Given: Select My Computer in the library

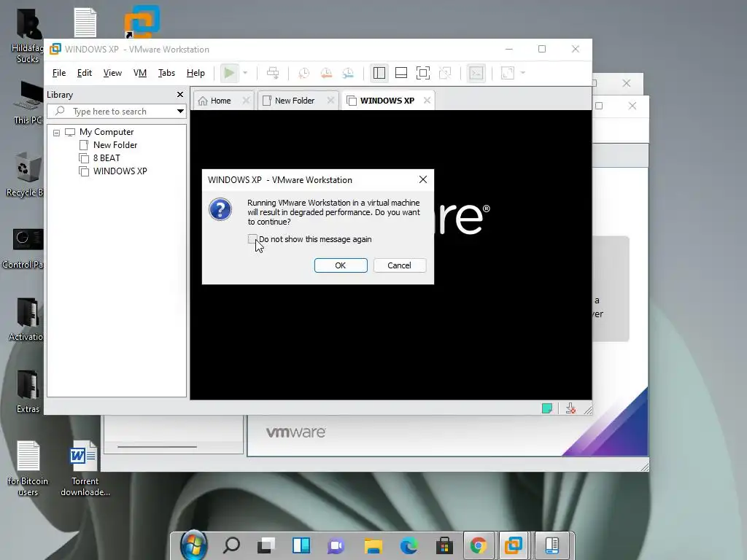Looking at the screenshot, I should pos(107,132).
